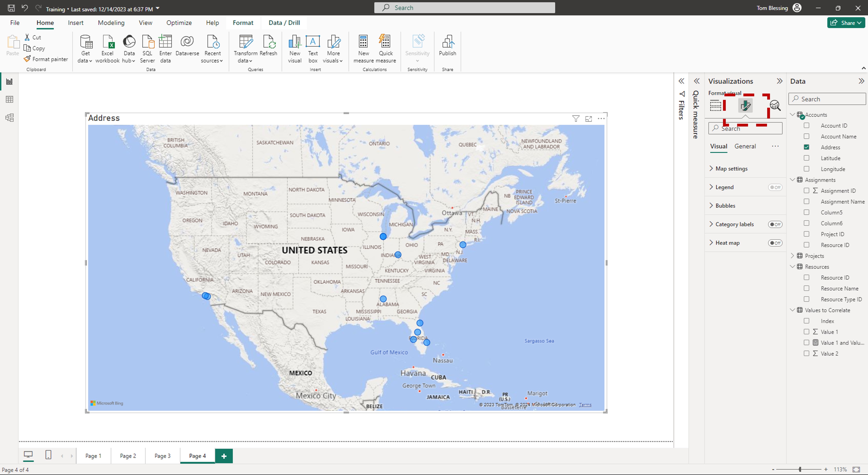Switch to the Modeling ribbon tab
The width and height of the screenshot is (868, 475).
coord(111,22)
